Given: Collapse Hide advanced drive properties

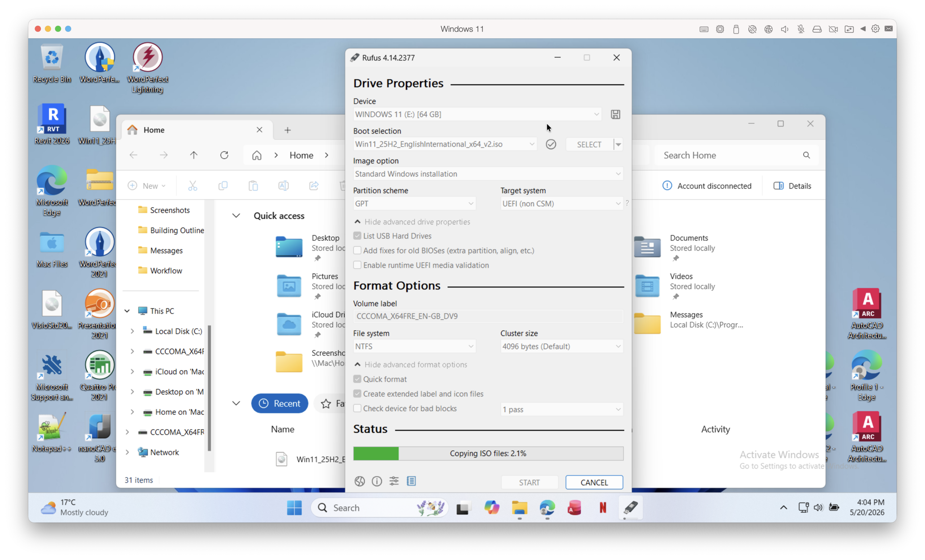Looking at the screenshot, I should [412, 222].
